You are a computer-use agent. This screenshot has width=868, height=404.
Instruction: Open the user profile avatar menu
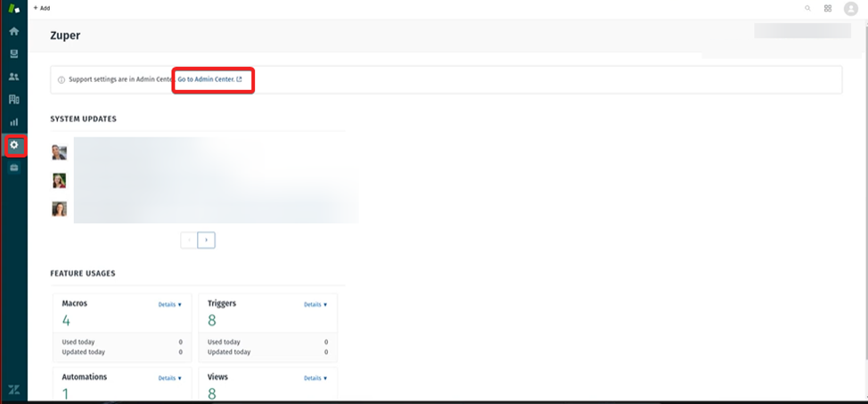tap(851, 8)
